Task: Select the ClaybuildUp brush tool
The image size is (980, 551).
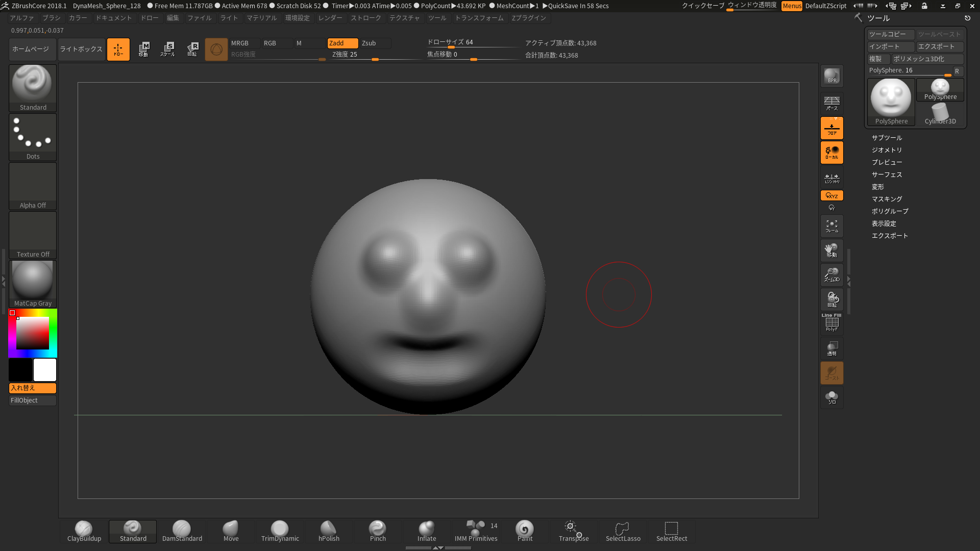Action: (84, 530)
